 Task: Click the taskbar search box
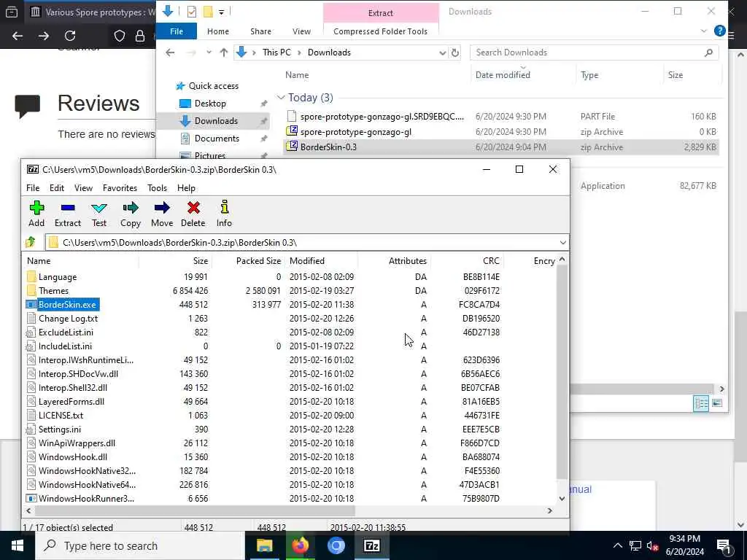point(140,545)
